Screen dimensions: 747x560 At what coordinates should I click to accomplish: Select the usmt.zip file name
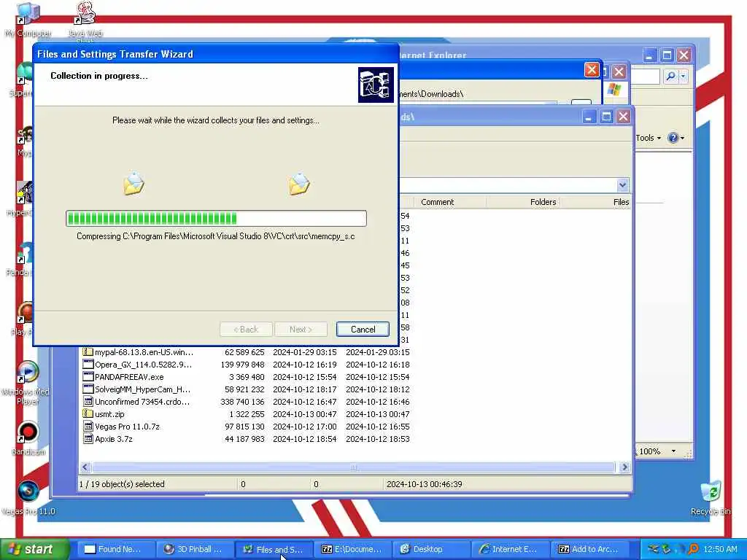[x=109, y=414]
